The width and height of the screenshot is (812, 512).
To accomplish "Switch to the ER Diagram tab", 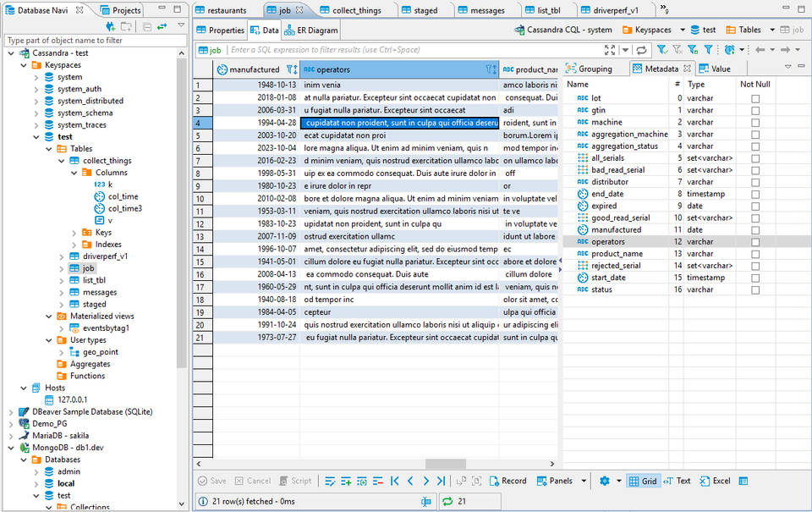I will point(311,30).
